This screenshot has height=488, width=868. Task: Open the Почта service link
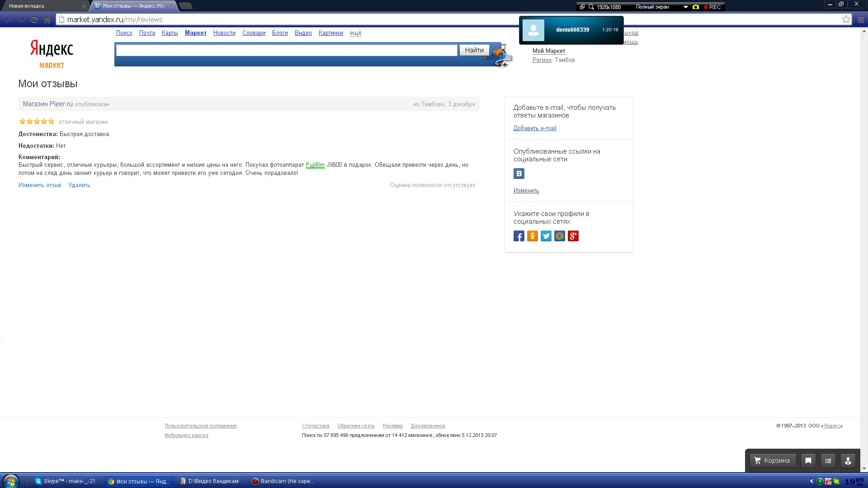(x=147, y=33)
